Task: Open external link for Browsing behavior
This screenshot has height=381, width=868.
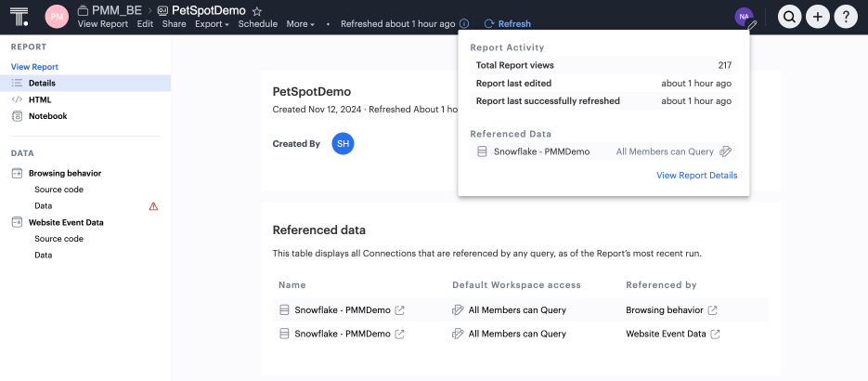Action: [x=713, y=310]
